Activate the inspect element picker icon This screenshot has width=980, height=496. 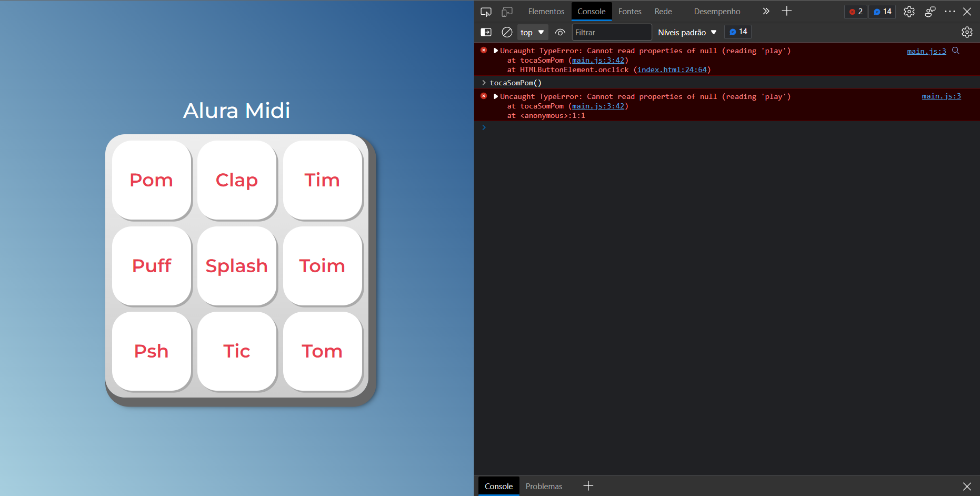point(486,12)
